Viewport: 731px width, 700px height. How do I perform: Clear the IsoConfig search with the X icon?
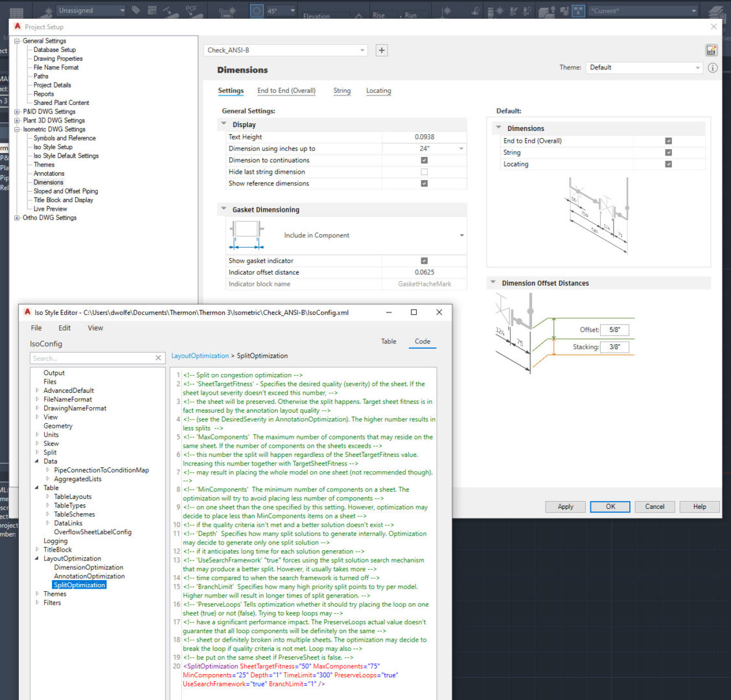[158, 358]
